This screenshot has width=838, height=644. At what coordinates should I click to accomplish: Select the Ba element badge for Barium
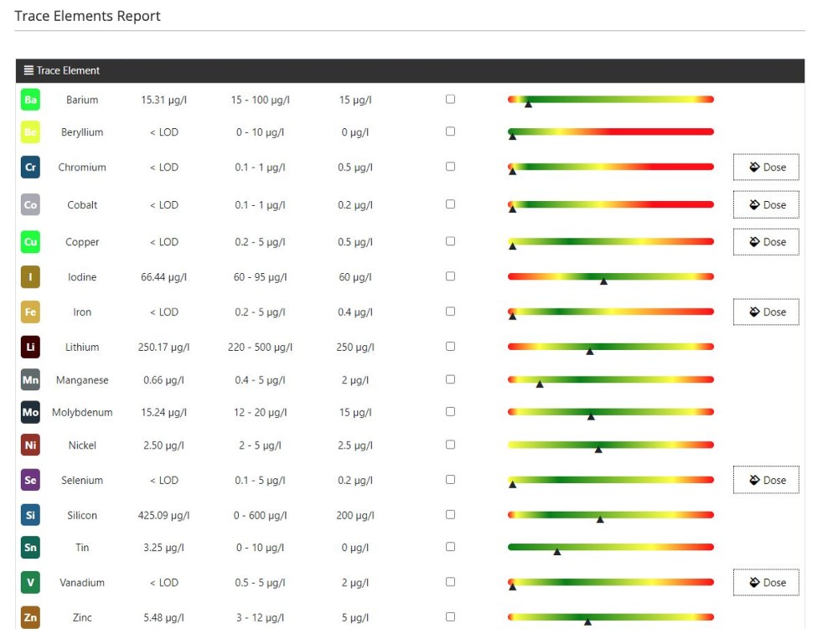[30, 100]
